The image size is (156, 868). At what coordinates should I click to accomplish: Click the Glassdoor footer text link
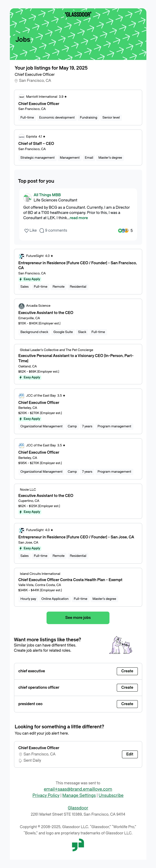[78, 808]
